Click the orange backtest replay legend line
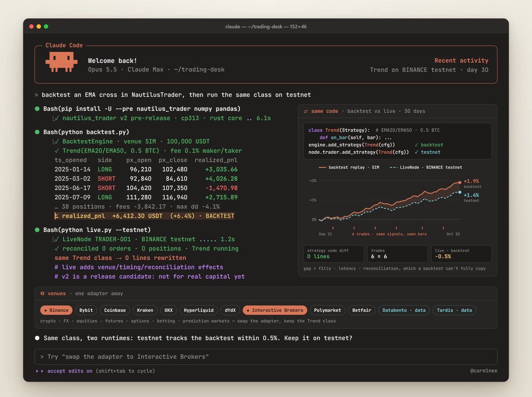The width and height of the screenshot is (532, 397). 322,167
